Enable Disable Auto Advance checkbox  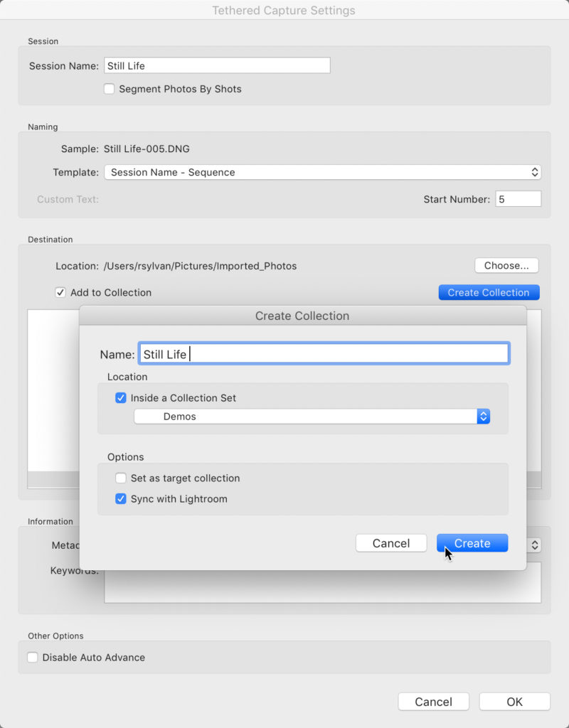coord(33,658)
